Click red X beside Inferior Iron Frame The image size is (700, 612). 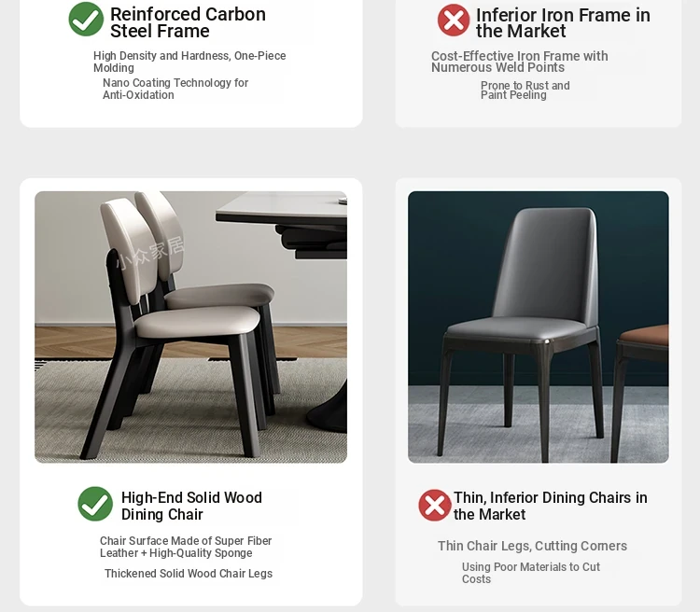(x=454, y=21)
